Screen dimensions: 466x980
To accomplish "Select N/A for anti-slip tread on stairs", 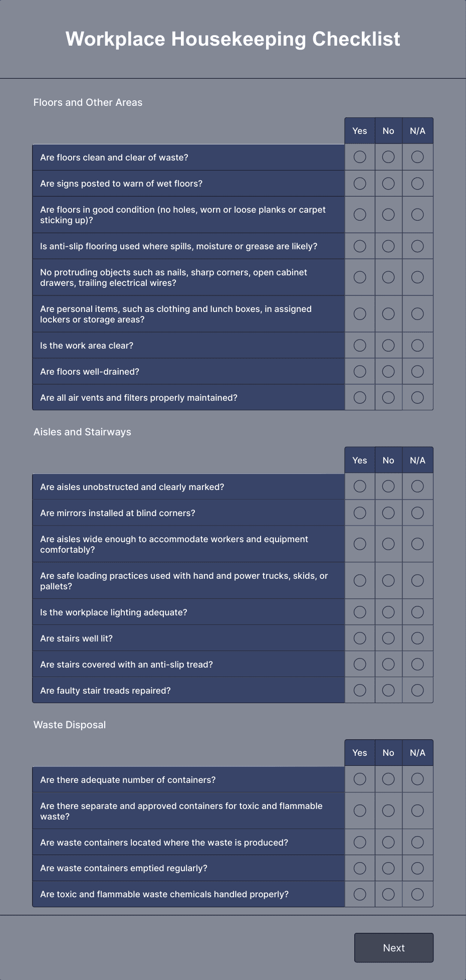I will click(417, 664).
